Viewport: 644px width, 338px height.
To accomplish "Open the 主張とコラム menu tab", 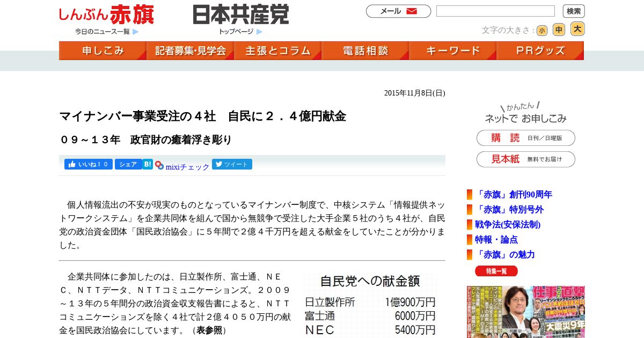I will [x=278, y=51].
